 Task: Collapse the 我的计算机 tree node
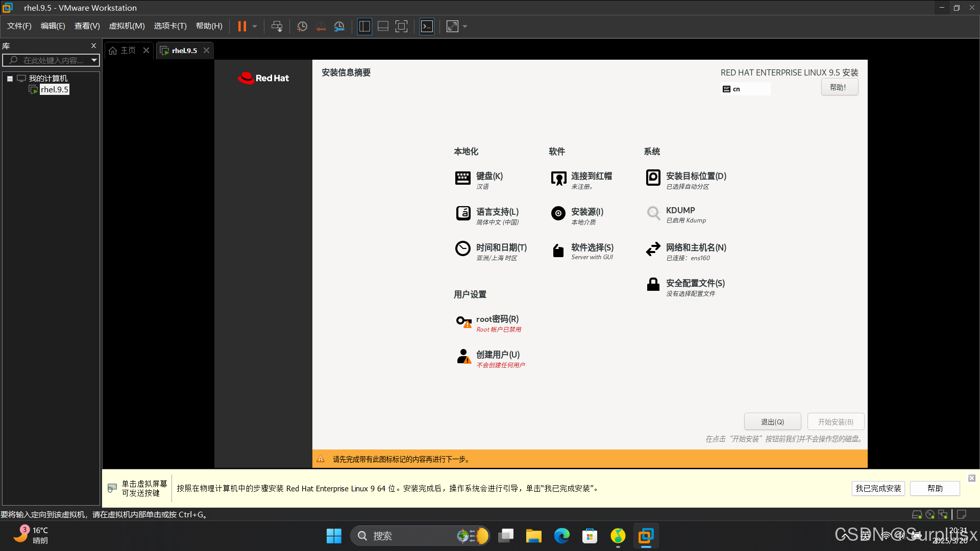10,79
